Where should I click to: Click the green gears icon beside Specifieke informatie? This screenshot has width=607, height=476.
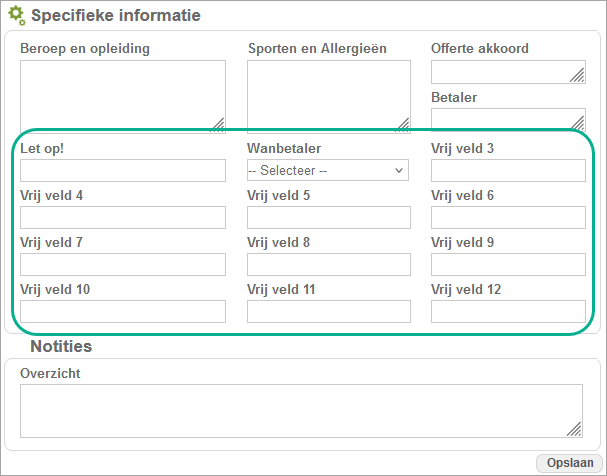click(16, 16)
